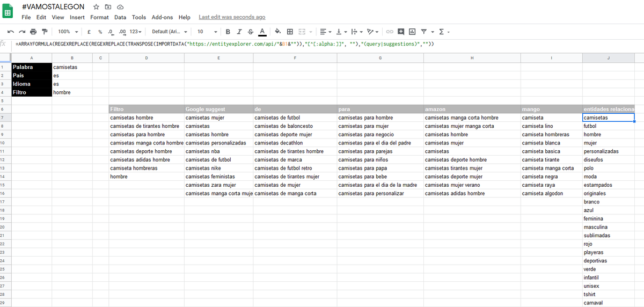Open the font size dropdown
Image resolution: width=644 pixels, height=307 pixels.
[207, 32]
